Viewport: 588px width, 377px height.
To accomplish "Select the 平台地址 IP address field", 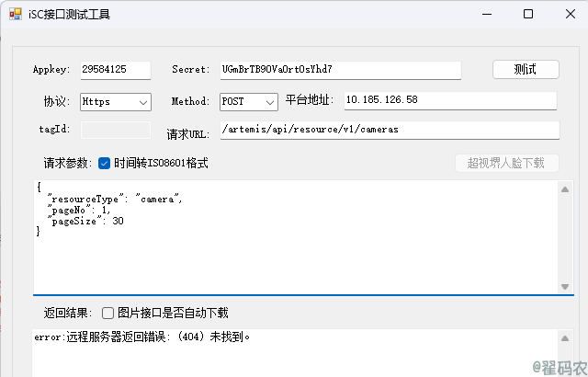I will [450, 100].
